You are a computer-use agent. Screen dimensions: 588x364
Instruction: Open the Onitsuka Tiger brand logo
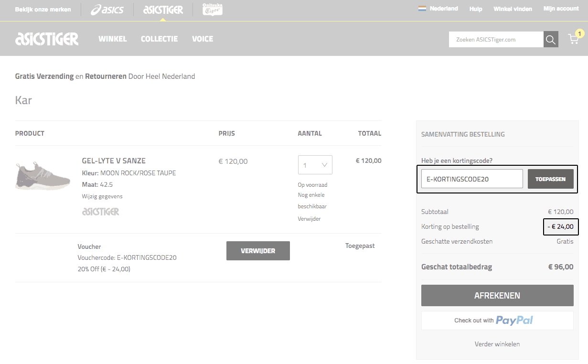[213, 10]
